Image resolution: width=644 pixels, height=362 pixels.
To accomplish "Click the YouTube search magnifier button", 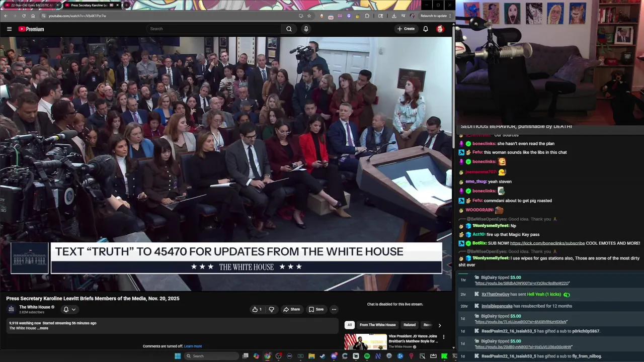I will tap(289, 29).
